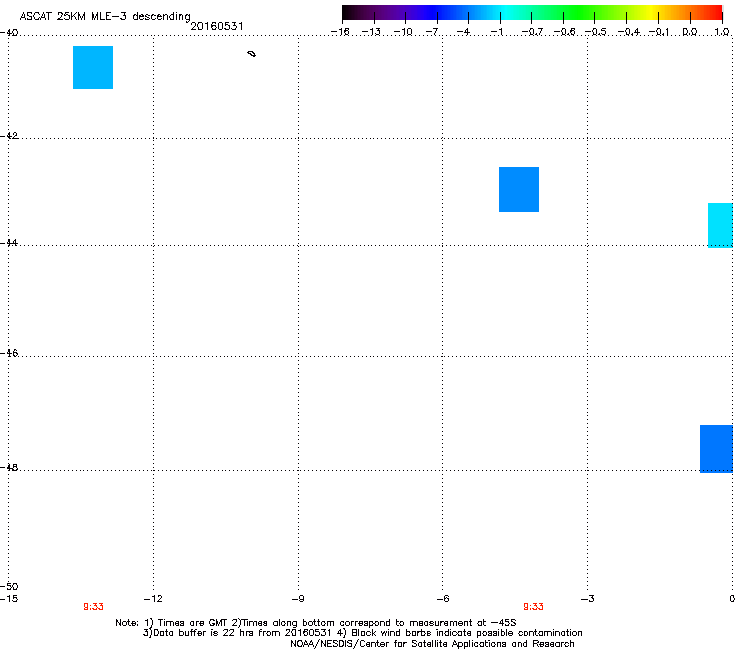Image resolution: width=740 pixels, height=650 pixels.
Task: Pick the -0.7 color bar label
Action: [x=532, y=32]
